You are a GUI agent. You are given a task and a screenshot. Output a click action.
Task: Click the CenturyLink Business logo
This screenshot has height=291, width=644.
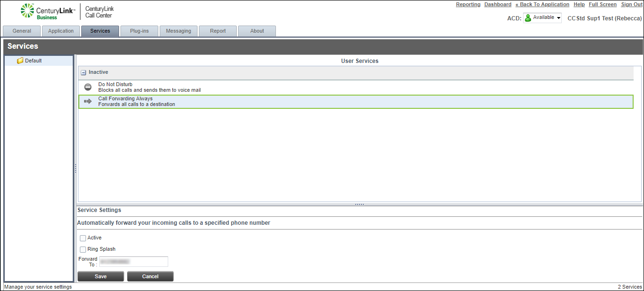[48, 12]
